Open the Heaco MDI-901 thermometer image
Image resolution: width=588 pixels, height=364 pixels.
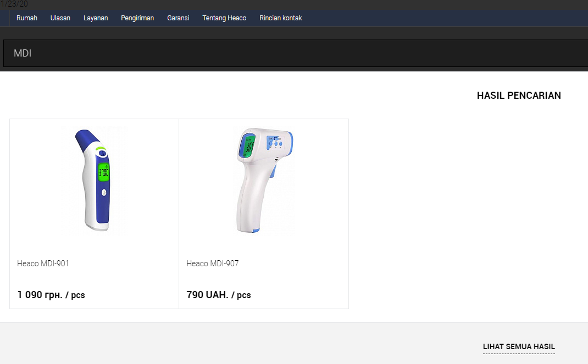[x=95, y=181]
